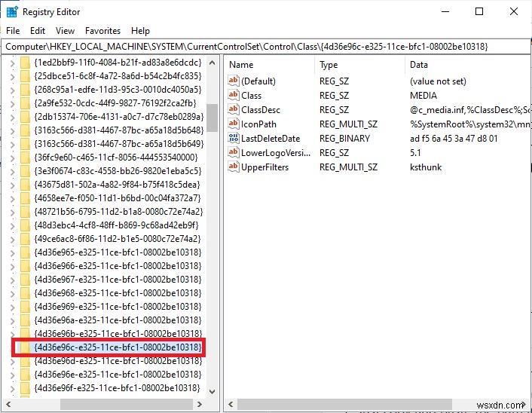Expand the {4d36e969-e325-11ce-bfc1-08002be10318} key
Screen dimensions: 532x413
coord(13,307)
